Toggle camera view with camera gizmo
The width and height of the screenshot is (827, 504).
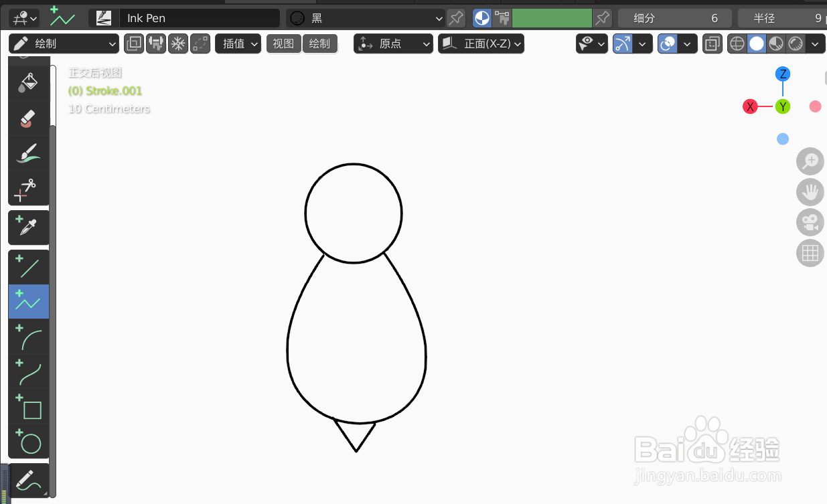810,222
